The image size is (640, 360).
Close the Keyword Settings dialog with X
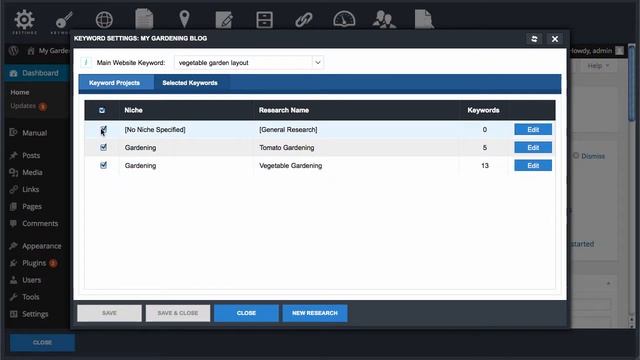coord(555,39)
